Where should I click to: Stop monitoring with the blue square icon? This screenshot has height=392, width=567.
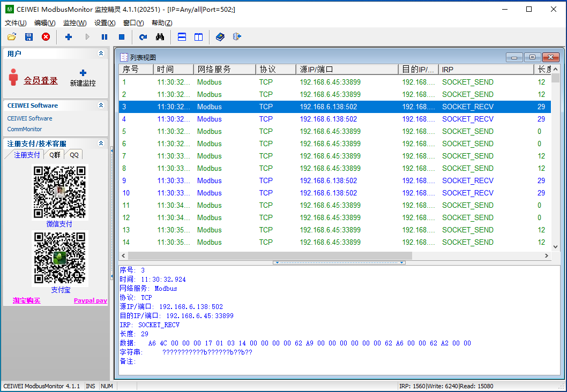coord(122,37)
